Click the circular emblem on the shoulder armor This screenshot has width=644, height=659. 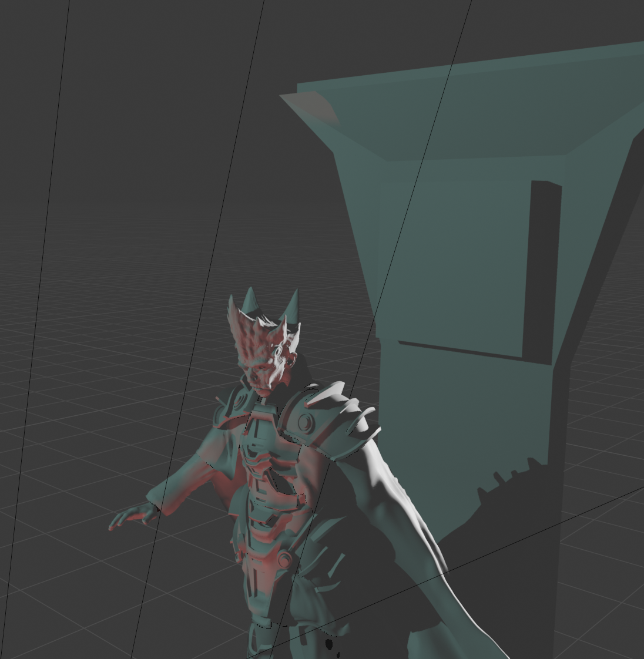pyautogui.click(x=304, y=422)
